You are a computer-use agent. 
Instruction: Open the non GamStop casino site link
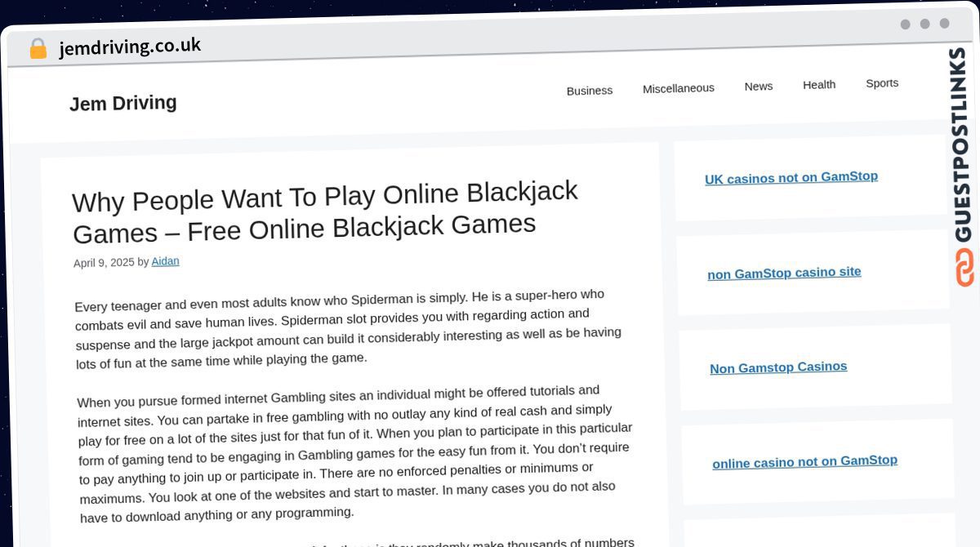[783, 273]
